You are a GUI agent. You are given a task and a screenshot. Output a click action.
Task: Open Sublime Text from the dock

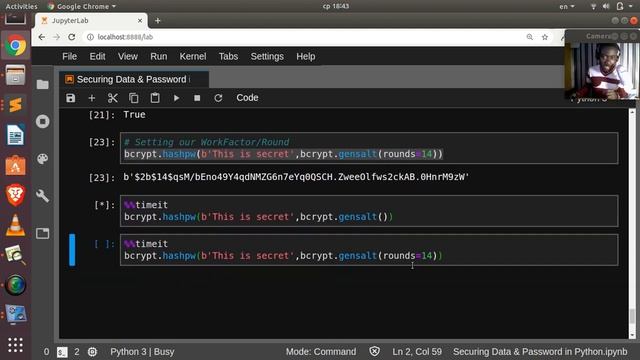(16, 105)
